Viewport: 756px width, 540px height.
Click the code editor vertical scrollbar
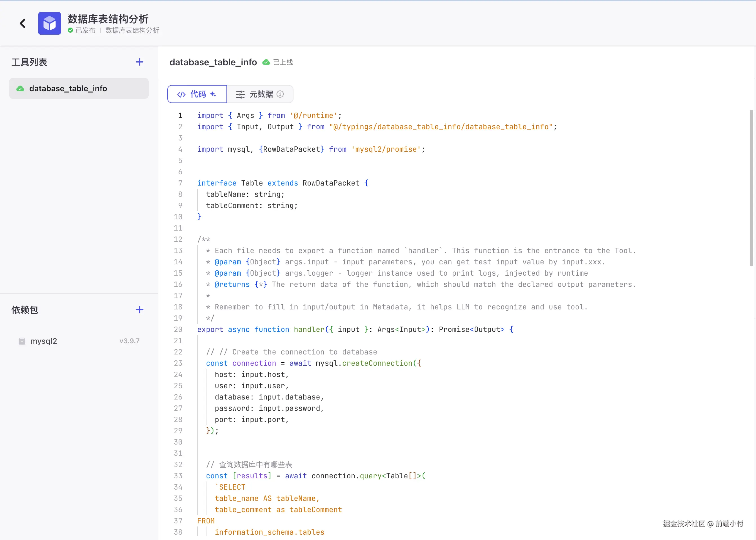[x=751, y=188]
